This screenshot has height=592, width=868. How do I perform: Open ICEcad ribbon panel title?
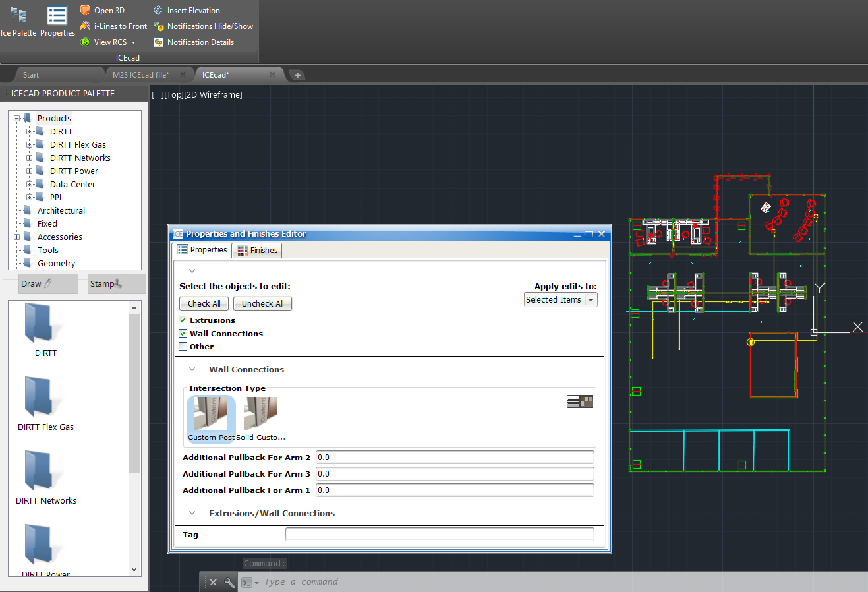pyautogui.click(x=128, y=58)
